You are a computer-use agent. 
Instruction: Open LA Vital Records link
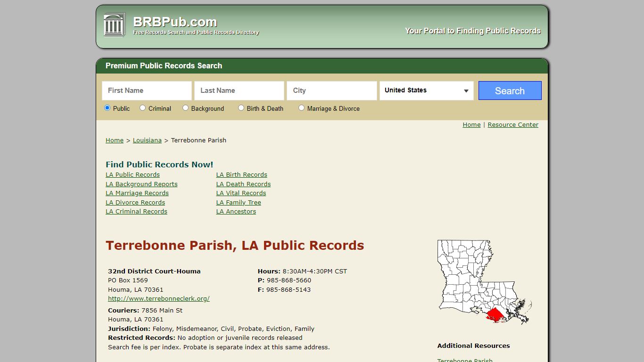241,193
